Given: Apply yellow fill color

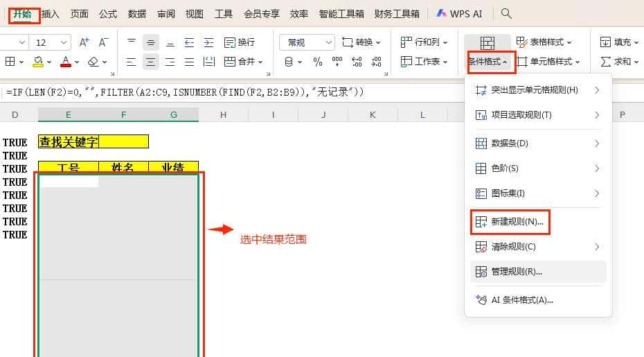Looking at the screenshot, I should (38, 62).
